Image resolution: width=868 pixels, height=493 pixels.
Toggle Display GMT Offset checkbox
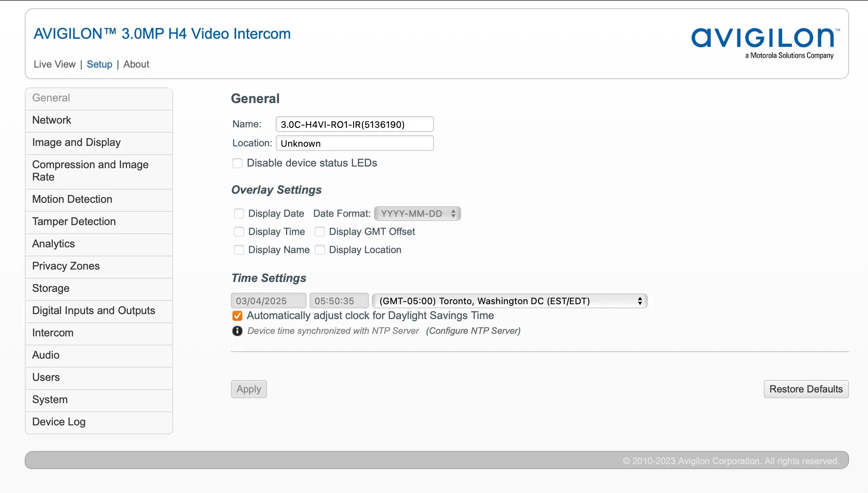320,232
